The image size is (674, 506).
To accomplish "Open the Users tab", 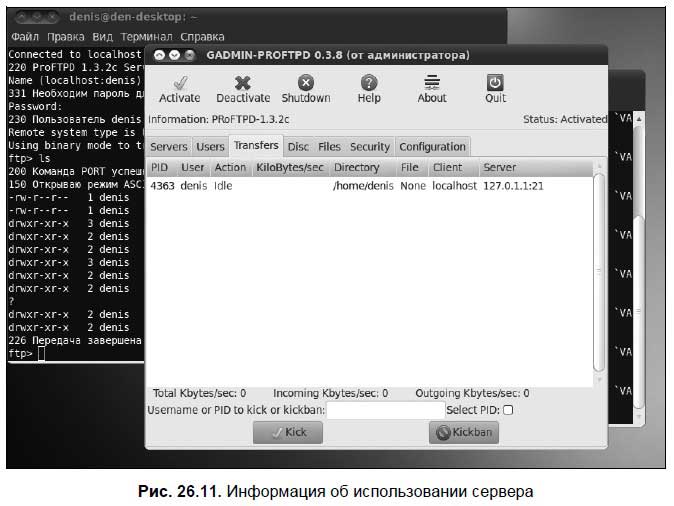I will click(x=210, y=147).
